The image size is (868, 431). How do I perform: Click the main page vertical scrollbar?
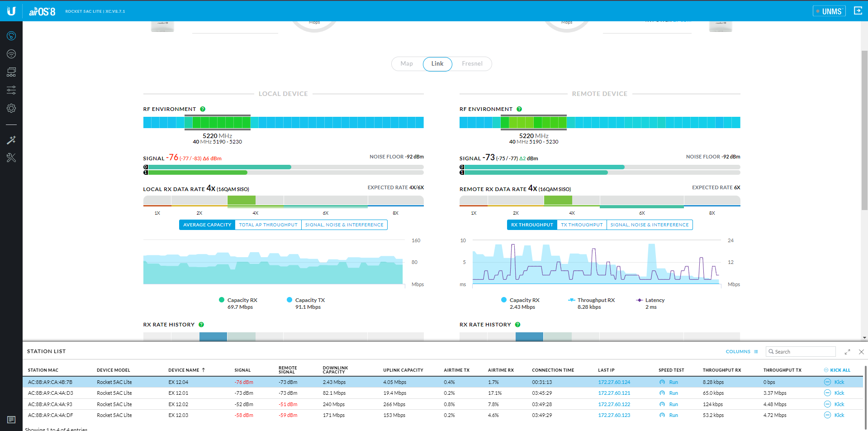click(864, 131)
